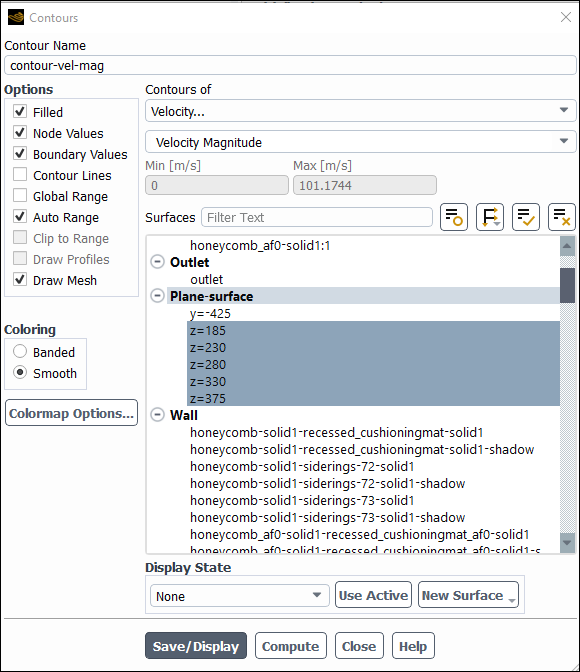
Task: Click the Fluent logo in title bar
Action: (16, 18)
